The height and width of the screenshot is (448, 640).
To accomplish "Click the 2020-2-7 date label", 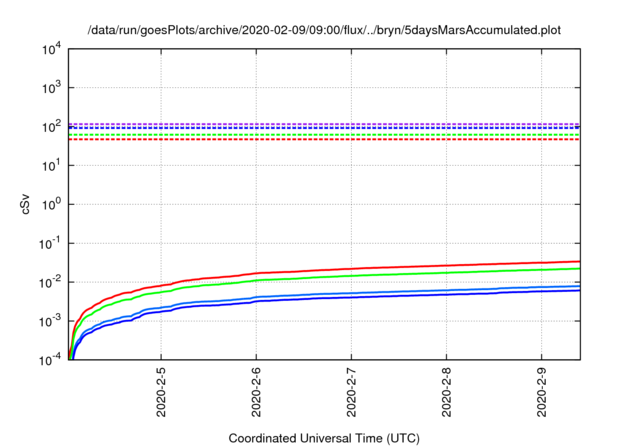I will pos(351,392).
